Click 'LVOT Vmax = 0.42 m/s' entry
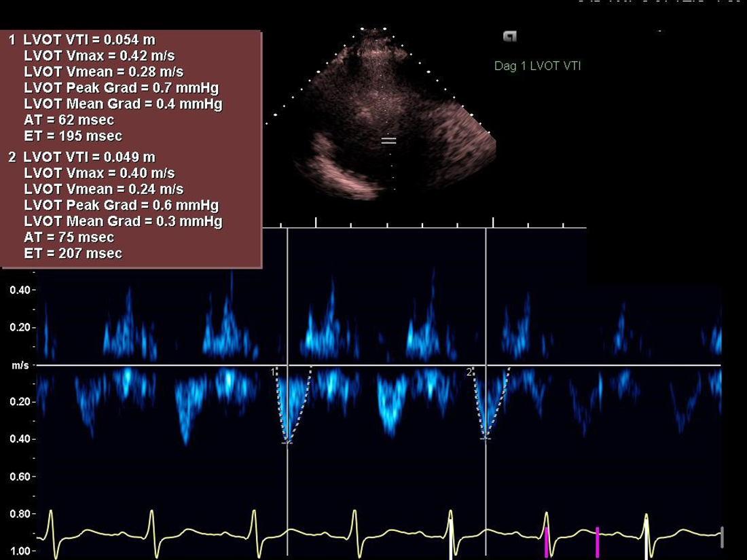Viewport: 747px width, 560px height. click(x=99, y=56)
